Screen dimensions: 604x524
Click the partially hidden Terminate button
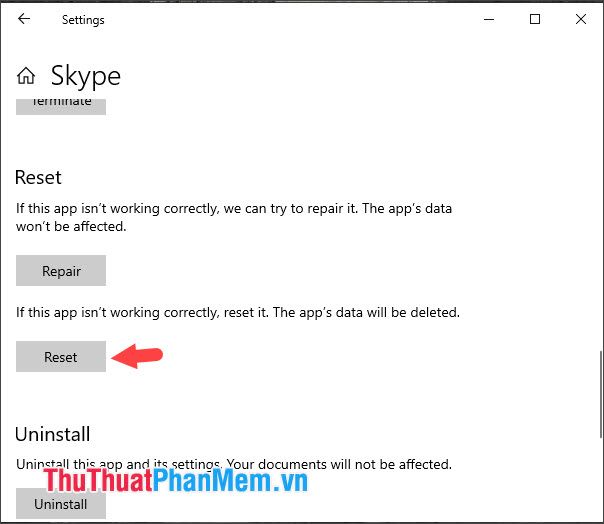pos(61,107)
